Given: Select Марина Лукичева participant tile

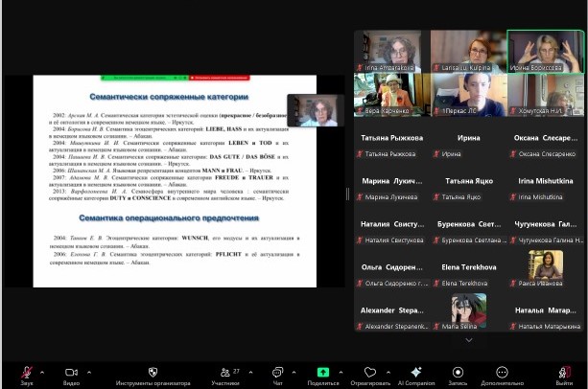Looking at the screenshot, I should pyautogui.click(x=392, y=181).
